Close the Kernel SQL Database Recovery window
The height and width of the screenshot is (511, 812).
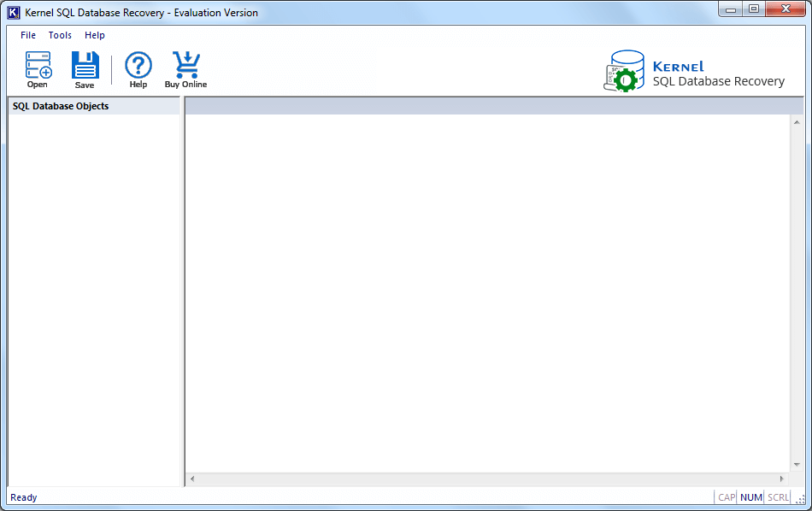coord(785,9)
